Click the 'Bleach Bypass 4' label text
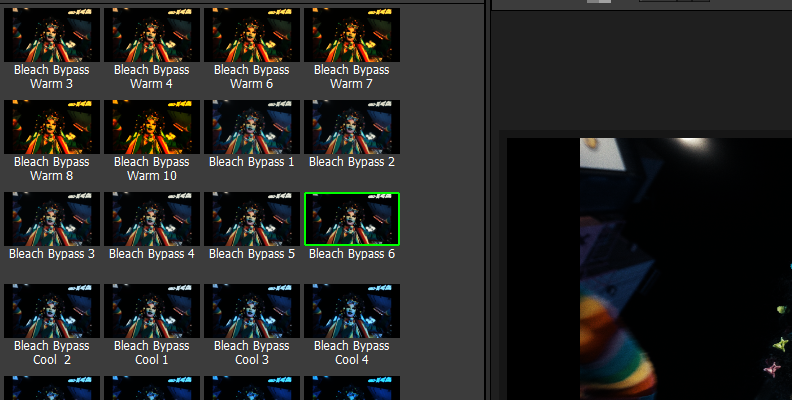 click(152, 254)
